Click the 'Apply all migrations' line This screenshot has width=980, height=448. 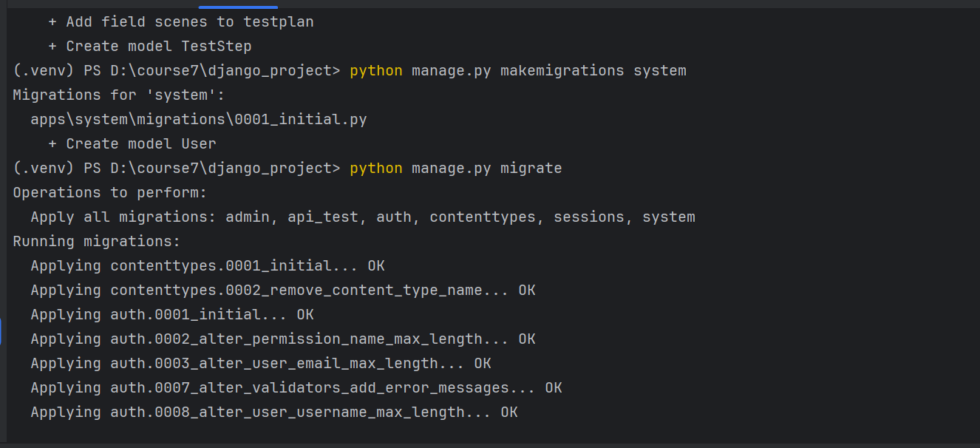[x=363, y=217]
